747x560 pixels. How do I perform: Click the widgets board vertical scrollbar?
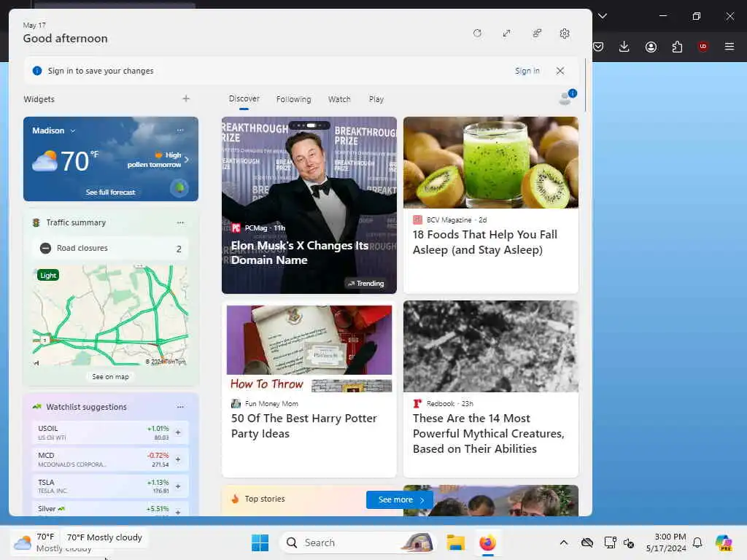586,86
